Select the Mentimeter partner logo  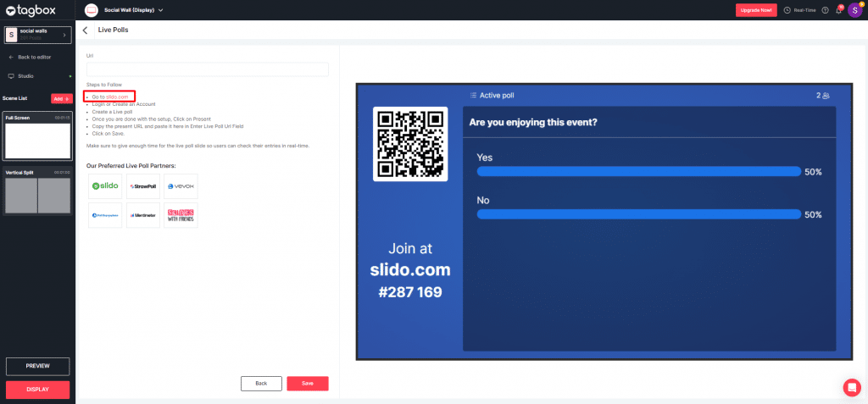[x=142, y=215]
